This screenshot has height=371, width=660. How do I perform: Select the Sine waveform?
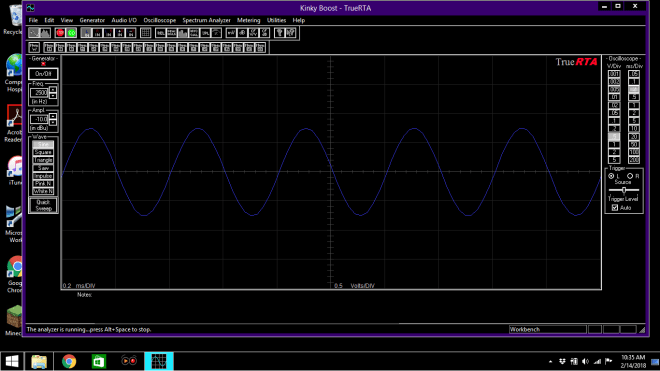[x=43, y=144]
